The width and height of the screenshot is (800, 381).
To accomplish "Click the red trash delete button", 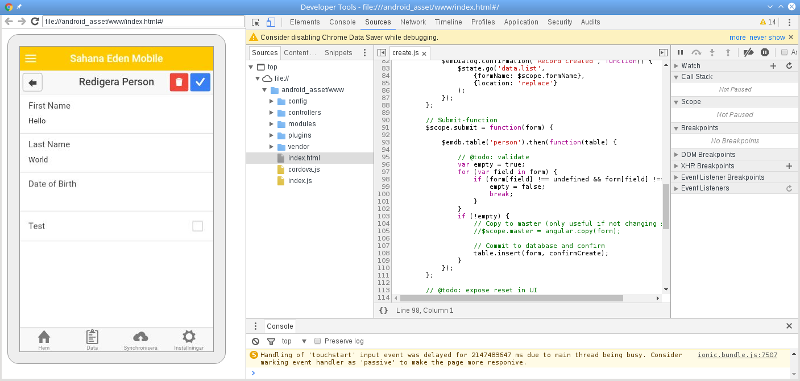I will 179,82.
